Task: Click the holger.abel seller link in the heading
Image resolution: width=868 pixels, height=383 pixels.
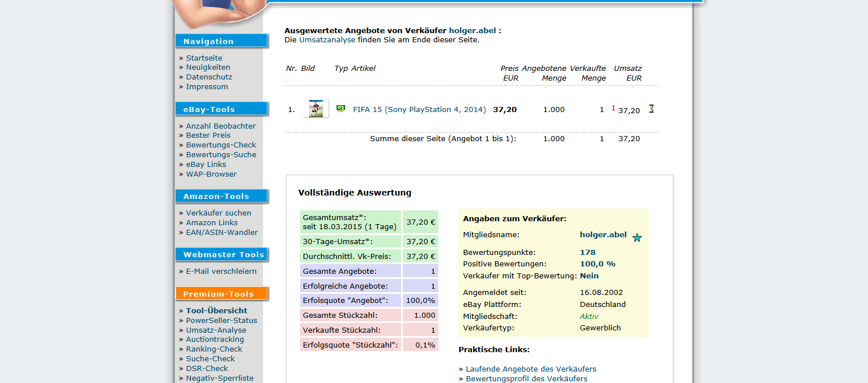Action: click(x=473, y=30)
